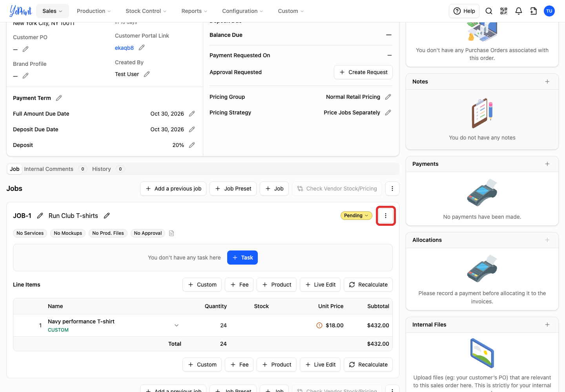Switch to the History tab
Viewport: 565px width, 392px height.
108,169
